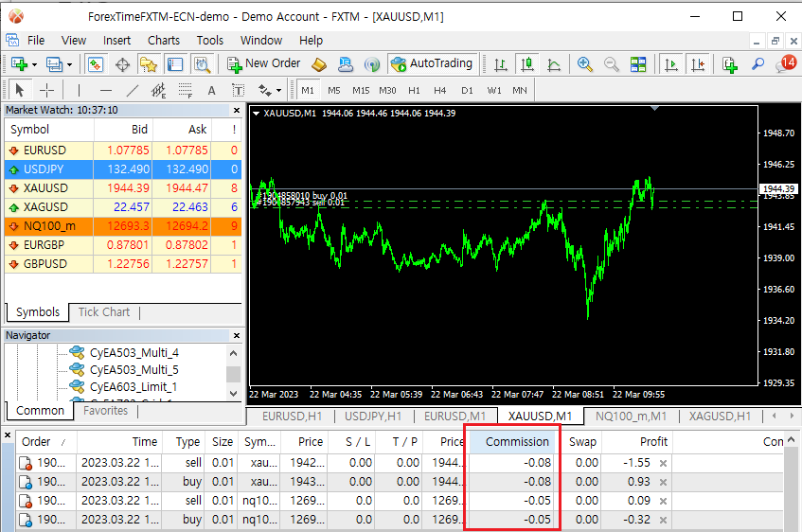Toggle the Navigator star-folder icon
The image size is (802, 532).
(x=149, y=64)
